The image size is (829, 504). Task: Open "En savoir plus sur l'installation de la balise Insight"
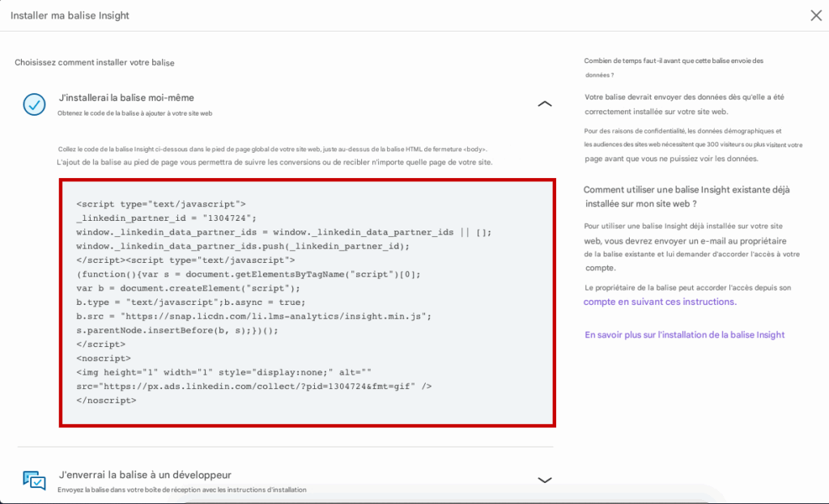685,335
